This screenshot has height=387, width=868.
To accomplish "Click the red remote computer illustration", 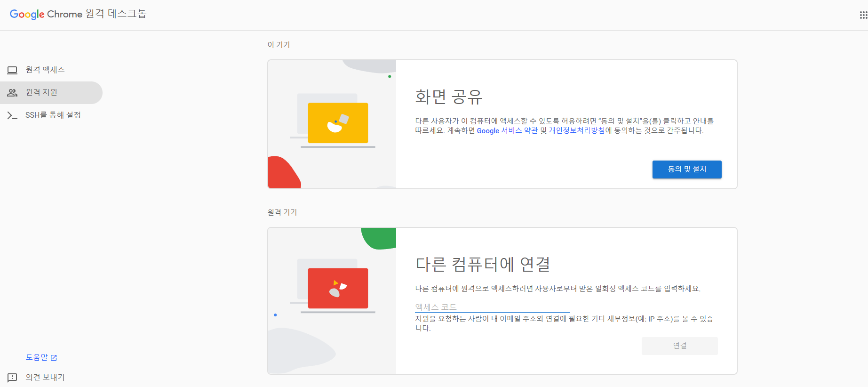I will (338, 288).
